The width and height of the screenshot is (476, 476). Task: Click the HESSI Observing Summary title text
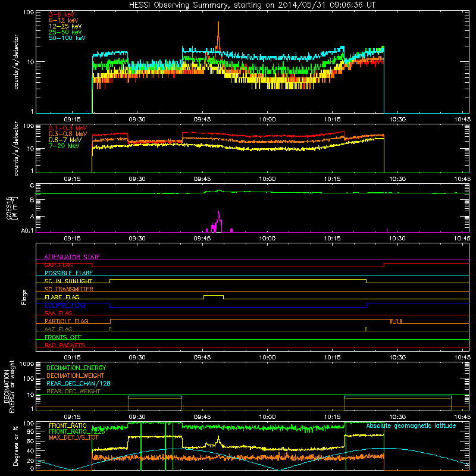pyautogui.click(x=252, y=5)
